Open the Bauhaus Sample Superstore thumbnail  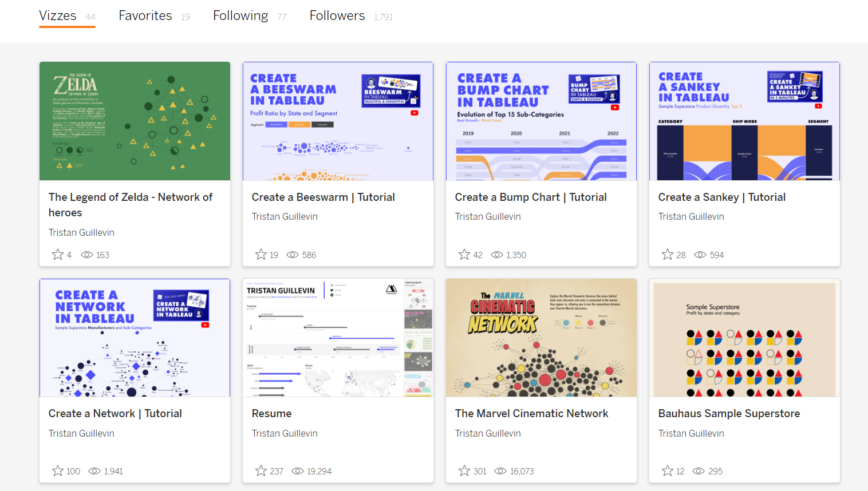pyautogui.click(x=744, y=338)
